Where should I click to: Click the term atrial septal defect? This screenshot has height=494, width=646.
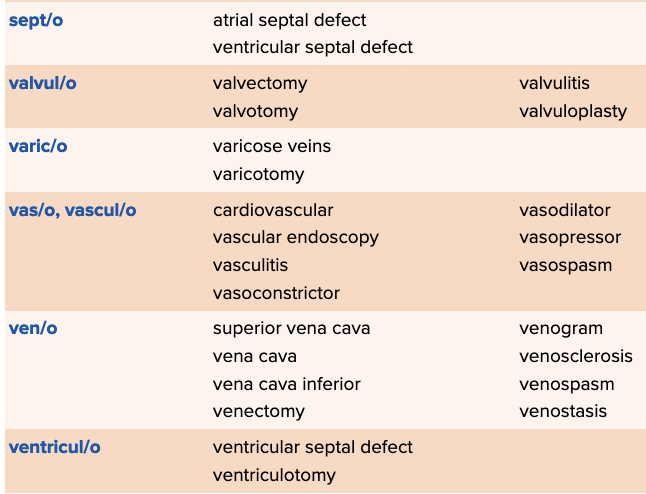[289, 20]
